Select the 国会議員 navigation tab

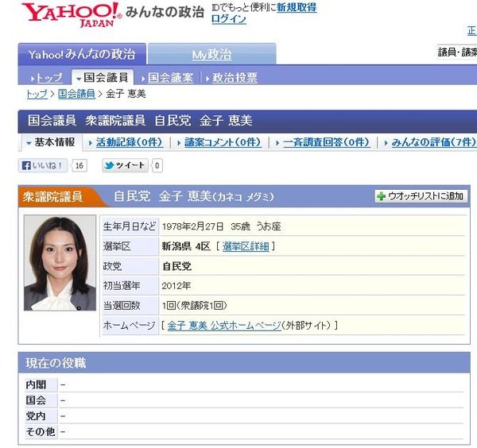pos(103,78)
